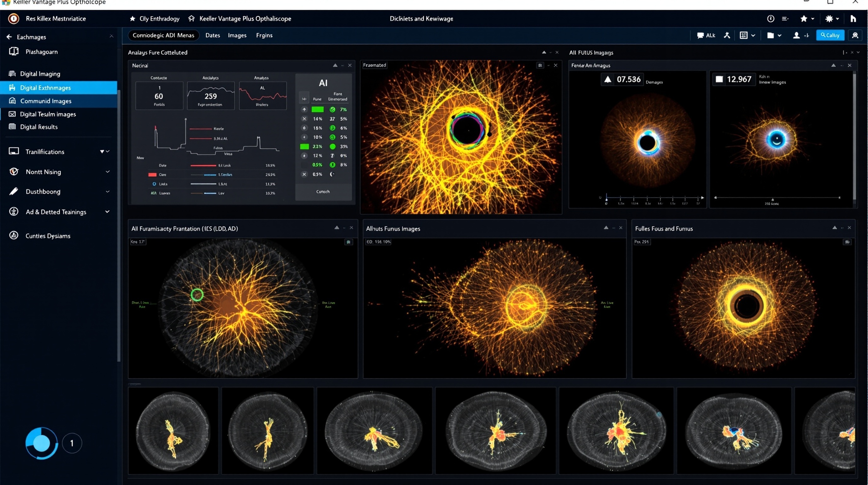Enable the 3.2% green status row

(305, 147)
